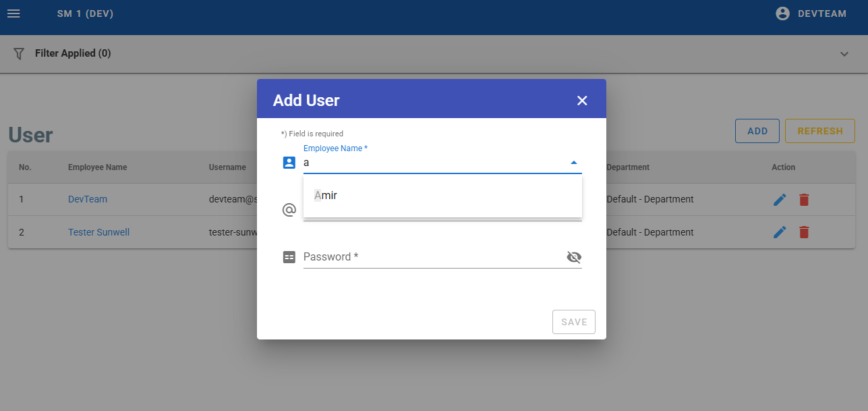Collapse the Employee Name dropdown arrow
The height and width of the screenshot is (411, 868).
pos(573,163)
